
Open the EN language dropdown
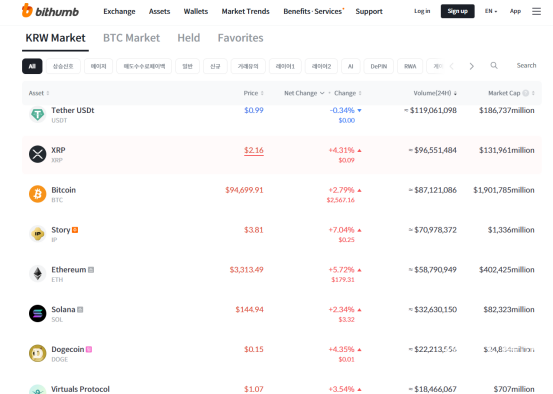(x=491, y=11)
